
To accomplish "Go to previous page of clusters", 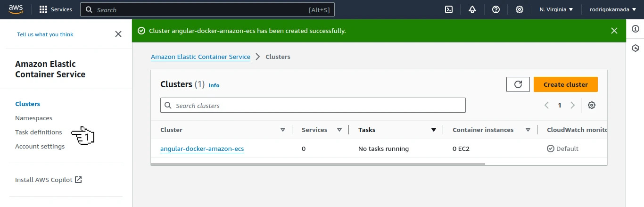I will pyautogui.click(x=546, y=105).
